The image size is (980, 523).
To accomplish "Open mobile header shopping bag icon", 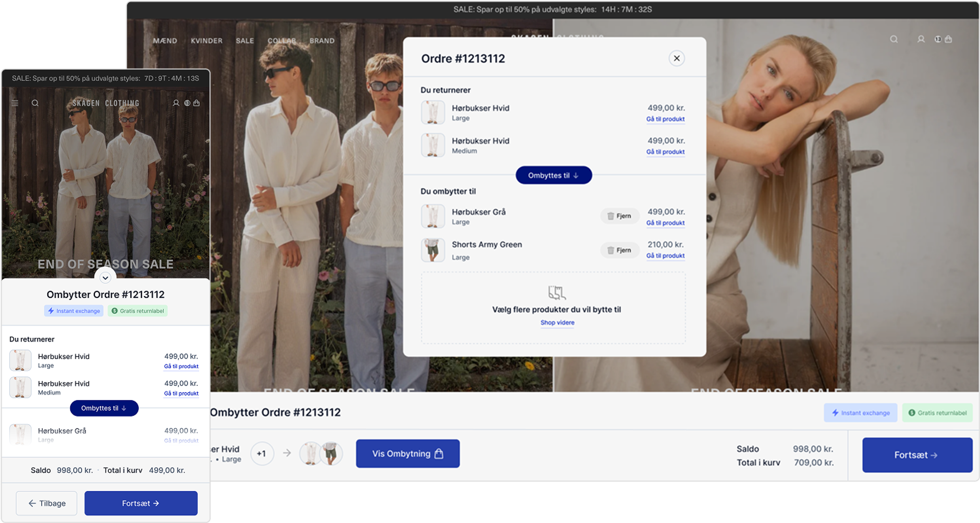I will 196,103.
